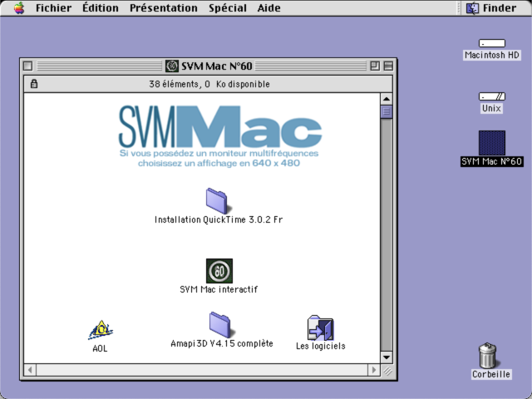The image size is (532, 399).
Task: Select the Macintosh HD disk icon
Action: 491,43
